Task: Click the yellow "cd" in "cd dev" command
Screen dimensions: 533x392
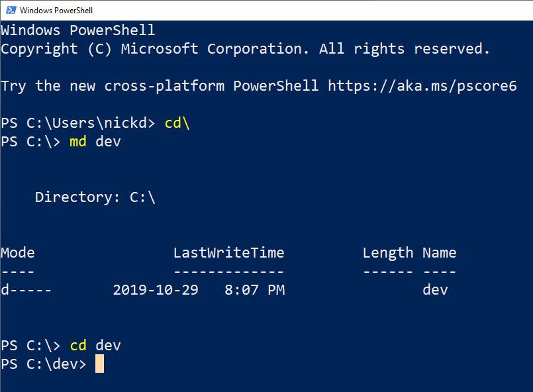Action: pyautogui.click(x=77, y=346)
